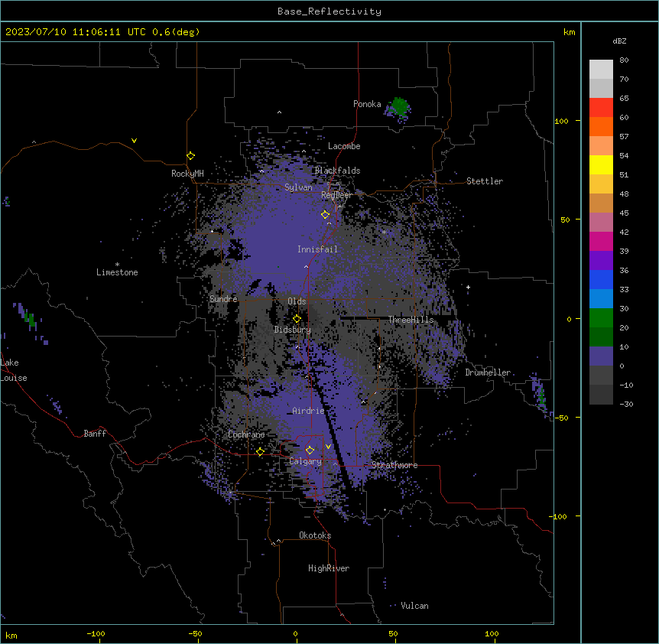659x644 pixels.
Task: Click the yellow V marker northeast of Calgary
Action: tap(328, 447)
